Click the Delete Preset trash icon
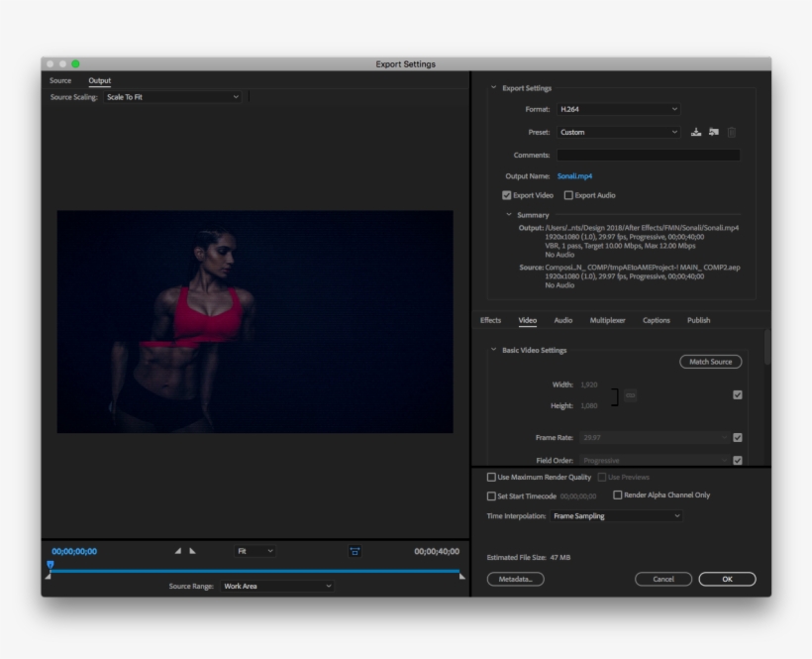 (x=731, y=132)
